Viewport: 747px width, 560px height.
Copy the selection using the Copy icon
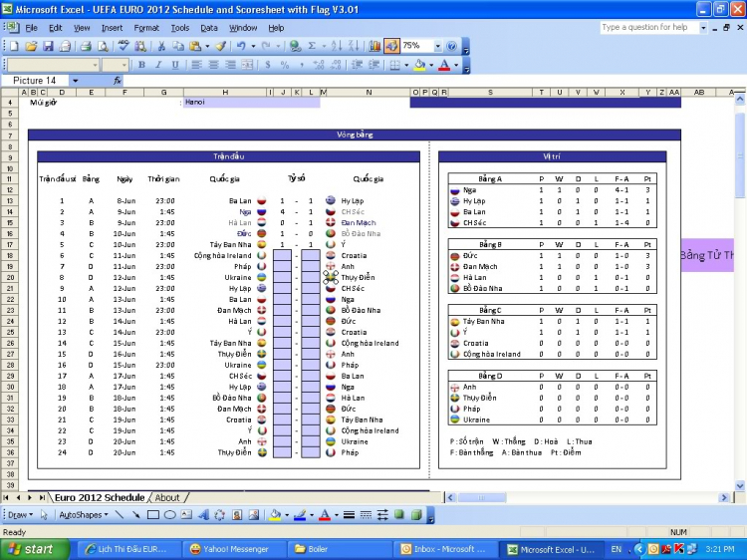178,46
